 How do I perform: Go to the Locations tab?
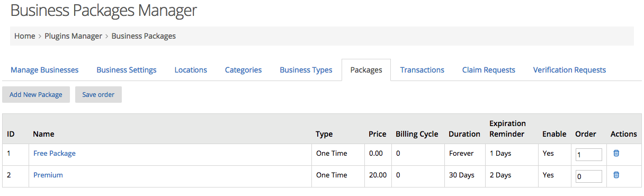click(x=191, y=70)
